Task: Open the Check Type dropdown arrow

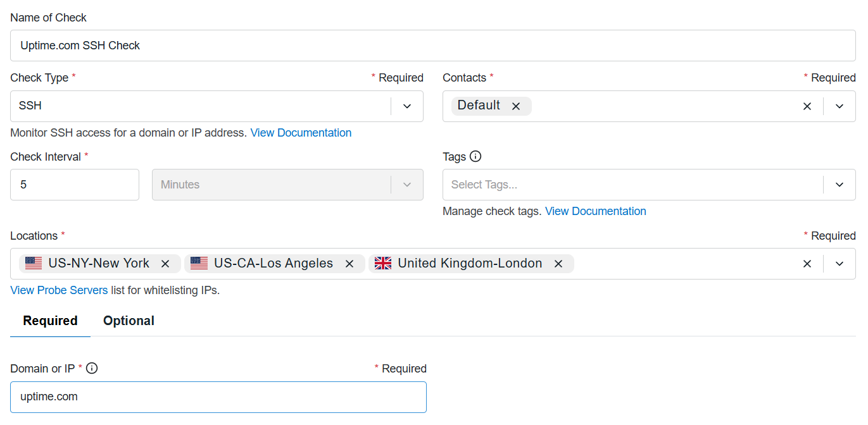Action: [407, 106]
